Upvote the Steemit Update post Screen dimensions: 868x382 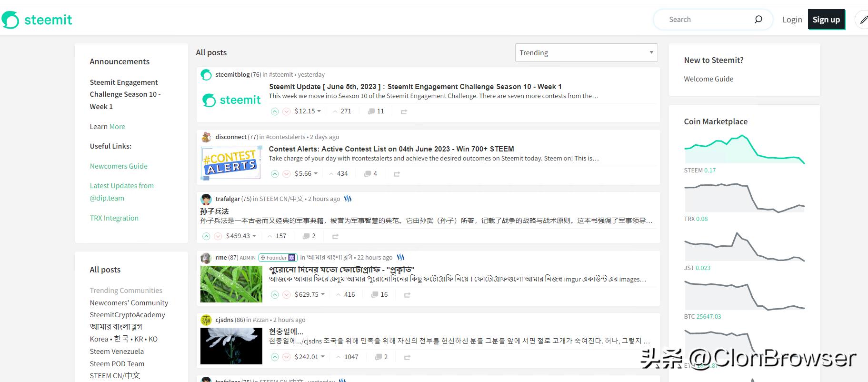(275, 111)
